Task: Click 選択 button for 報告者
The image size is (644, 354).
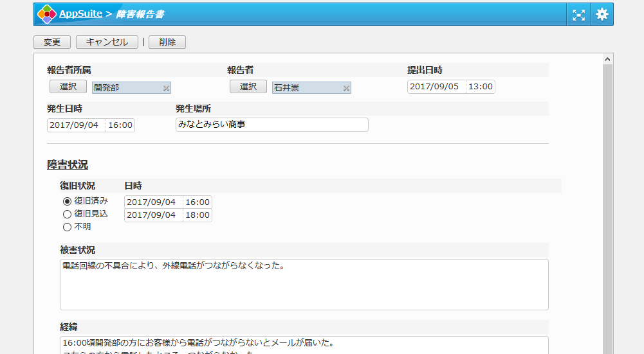Action: (x=248, y=87)
